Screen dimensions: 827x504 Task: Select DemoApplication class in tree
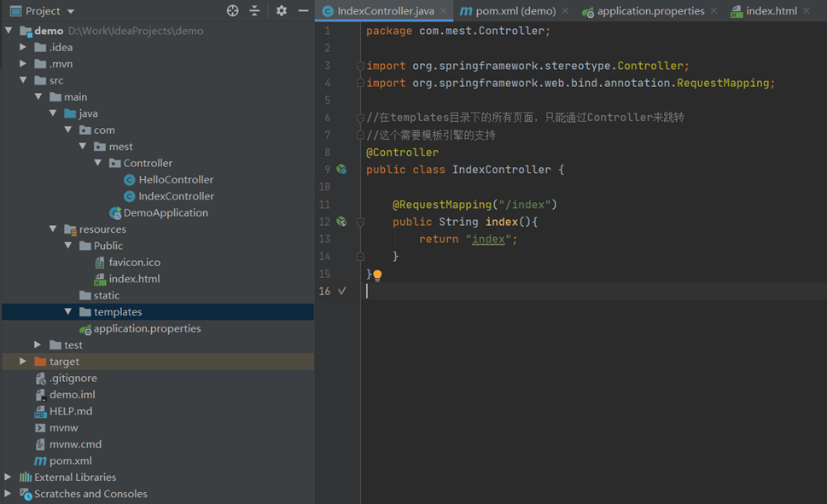click(165, 212)
